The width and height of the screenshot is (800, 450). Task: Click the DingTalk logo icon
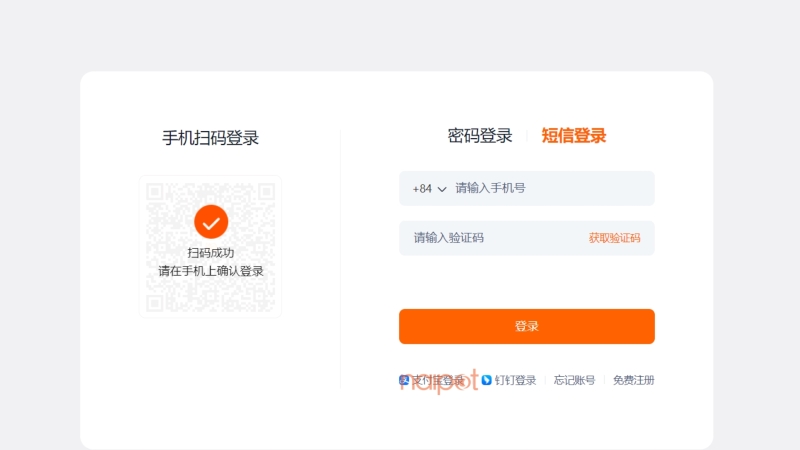(x=487, y=380)
